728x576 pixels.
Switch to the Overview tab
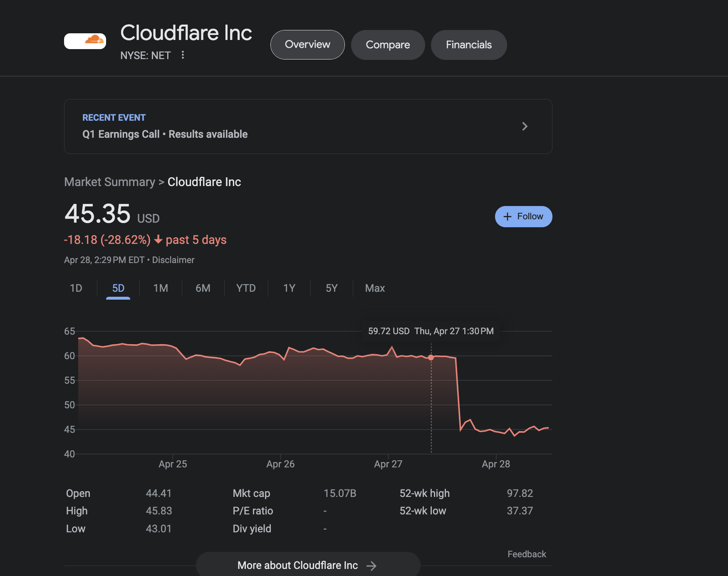point(307,45)
